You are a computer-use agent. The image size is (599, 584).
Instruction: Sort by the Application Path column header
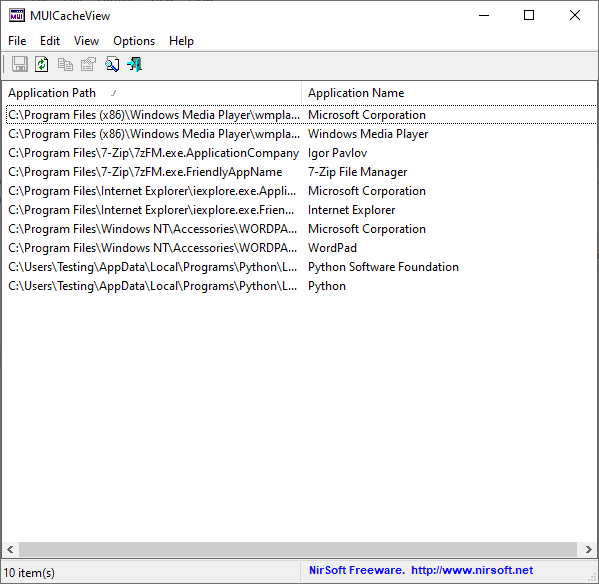151,93
